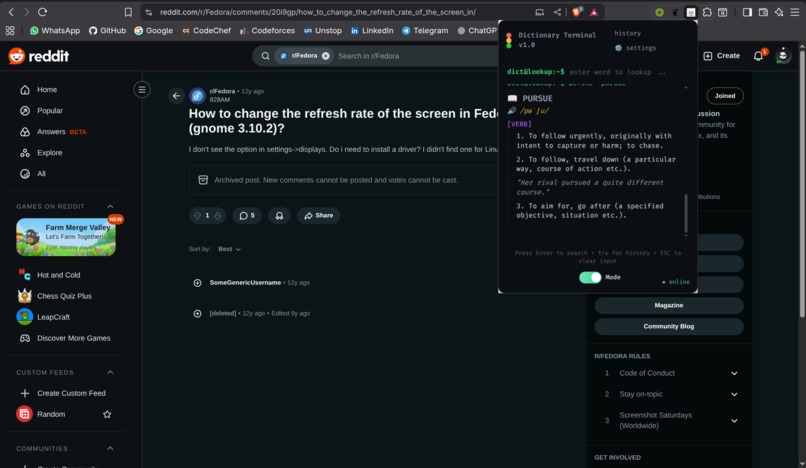Collapse the sidebar with the hamburger button
The width and height of the screenshot is (806, 468).
pos(142,89)
